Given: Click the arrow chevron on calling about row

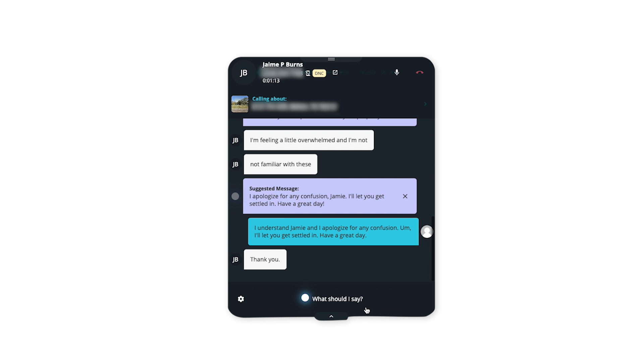Looking at the screenshot, I should [425, 104].
